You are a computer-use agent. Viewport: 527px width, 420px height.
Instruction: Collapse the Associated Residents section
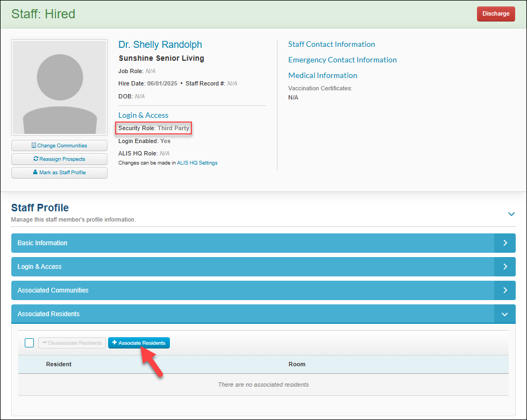pos(505,314)
